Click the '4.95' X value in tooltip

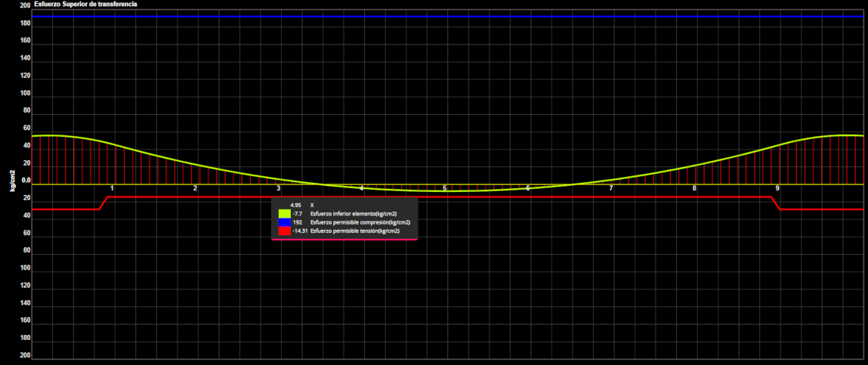[x=295, y=205]
